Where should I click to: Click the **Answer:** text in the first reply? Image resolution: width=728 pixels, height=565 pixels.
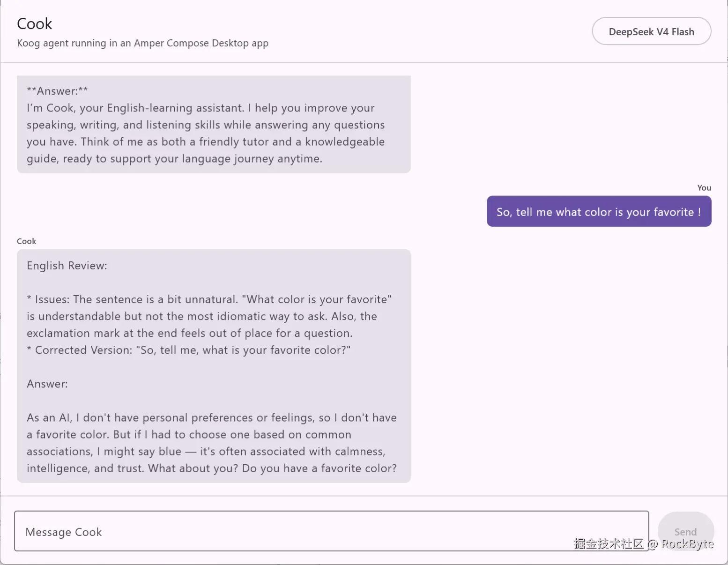pyautogui.click(x=57, y=91)
